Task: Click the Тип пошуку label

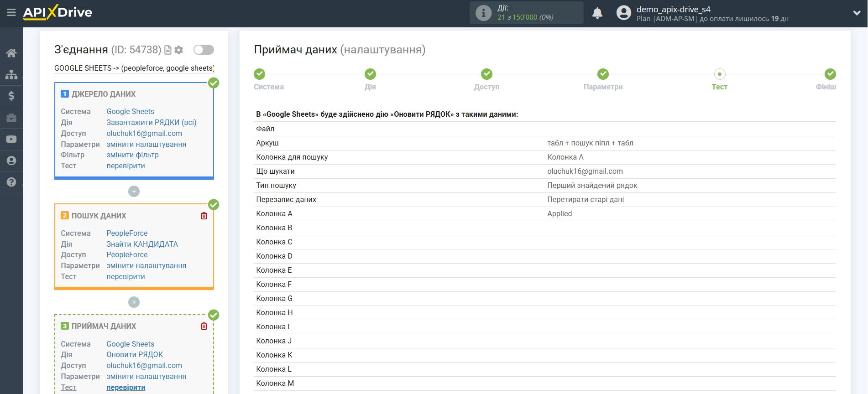Action: [276, 185]
